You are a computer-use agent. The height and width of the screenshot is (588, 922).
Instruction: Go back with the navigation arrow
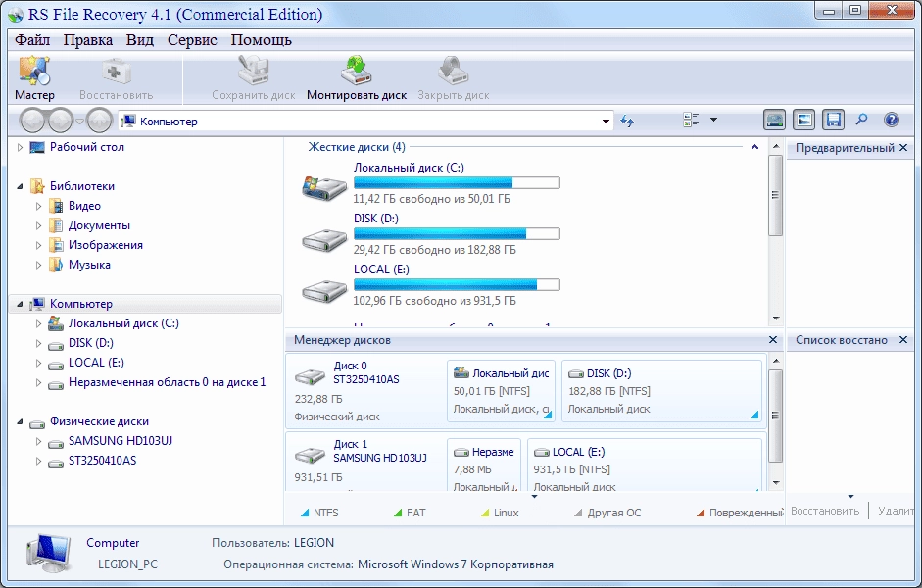click(x=31, y=121)
